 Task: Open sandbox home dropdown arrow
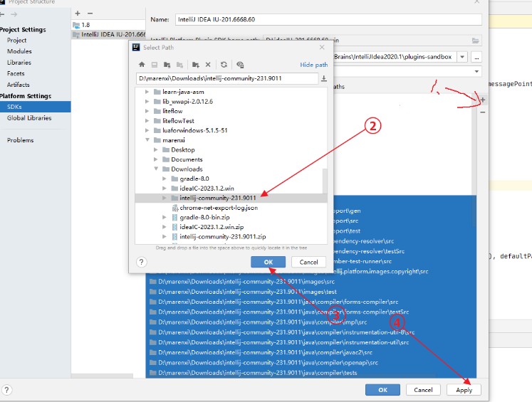point(462,57)
